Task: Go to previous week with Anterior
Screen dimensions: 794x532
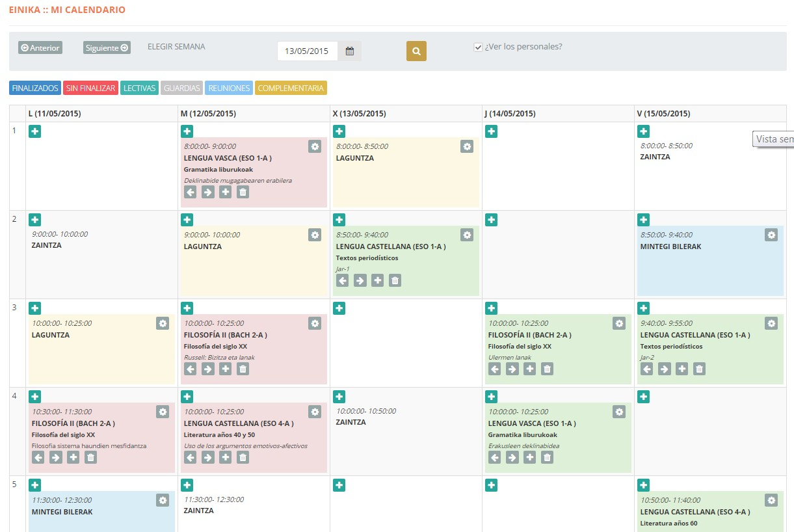Action: (x=40, y=47)
